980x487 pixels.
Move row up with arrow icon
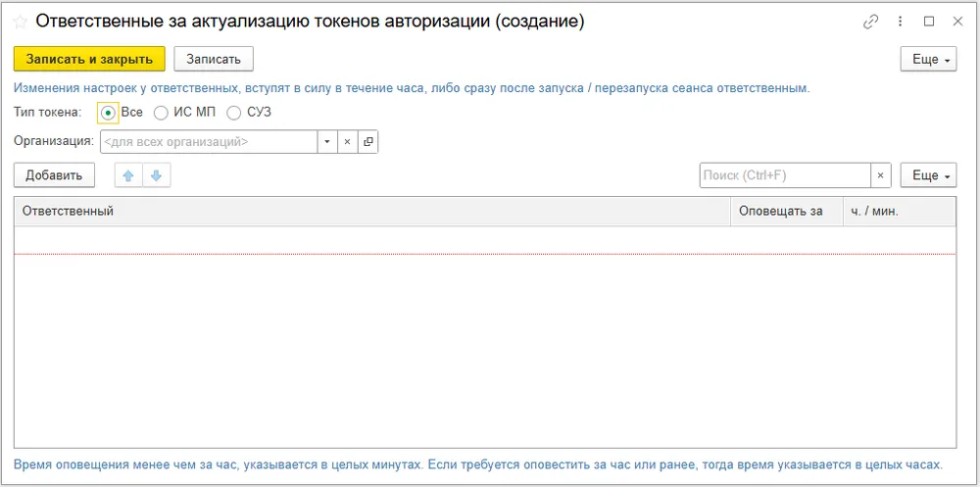click(x=128, y=176)
